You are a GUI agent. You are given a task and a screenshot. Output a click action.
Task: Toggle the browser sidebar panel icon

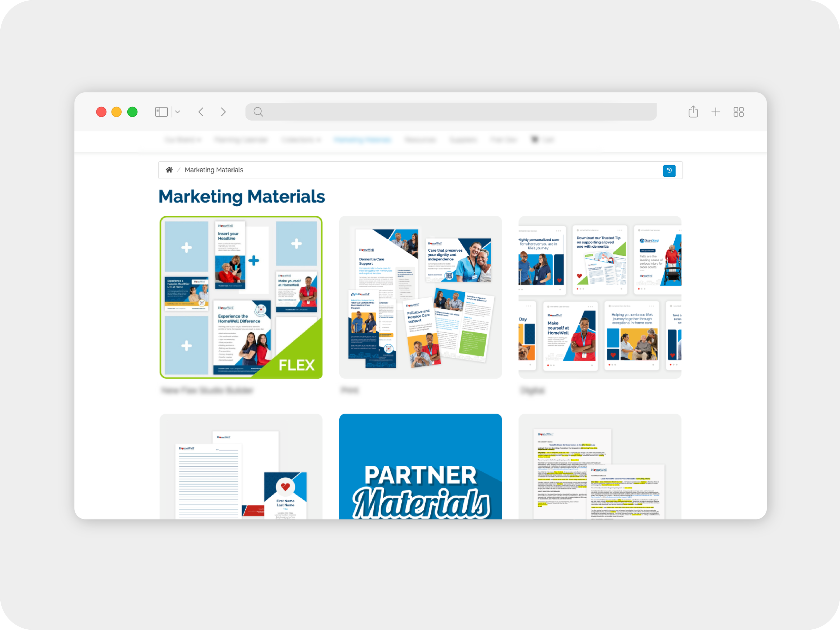tap(161, 112)
